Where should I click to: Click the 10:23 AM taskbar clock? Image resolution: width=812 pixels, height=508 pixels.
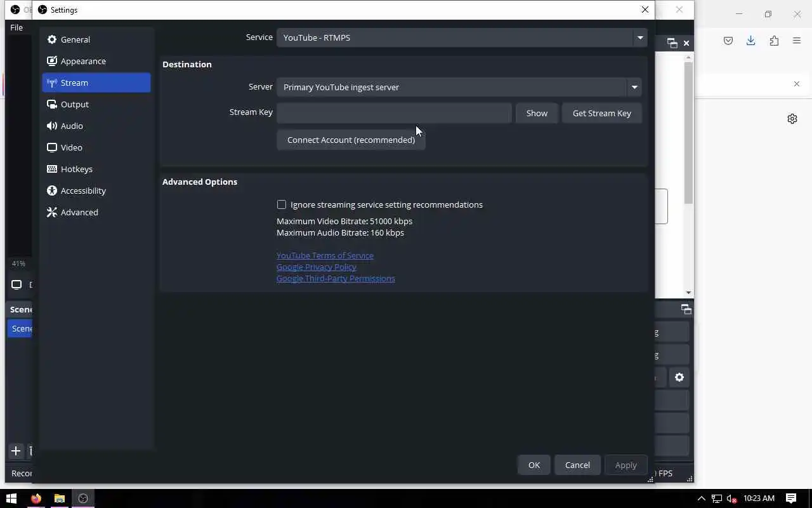click(759, 498)
